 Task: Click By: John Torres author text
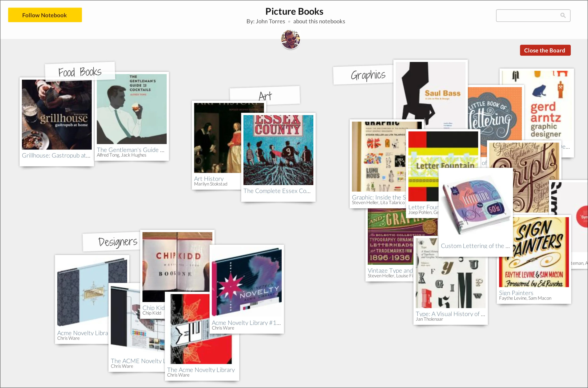(x=266, y=21)
